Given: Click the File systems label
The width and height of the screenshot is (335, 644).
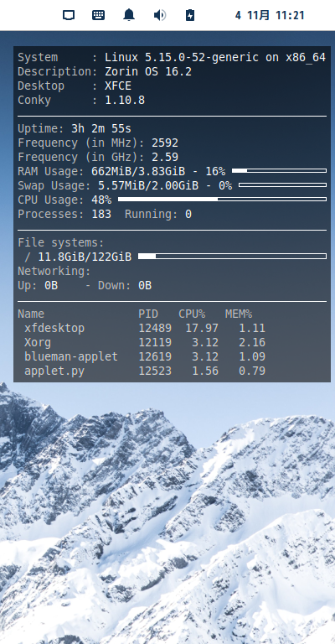Looking at the screenshot, I should (x=61, y=242).
